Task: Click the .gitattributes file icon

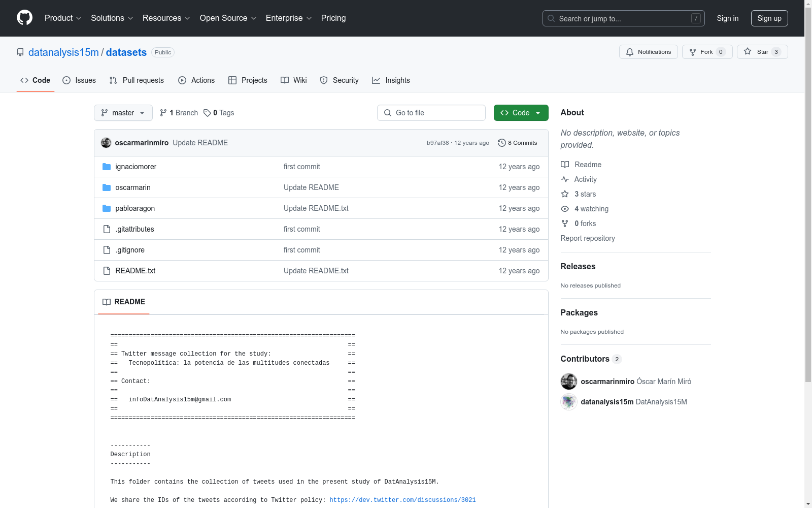Action: coord(107,229)
